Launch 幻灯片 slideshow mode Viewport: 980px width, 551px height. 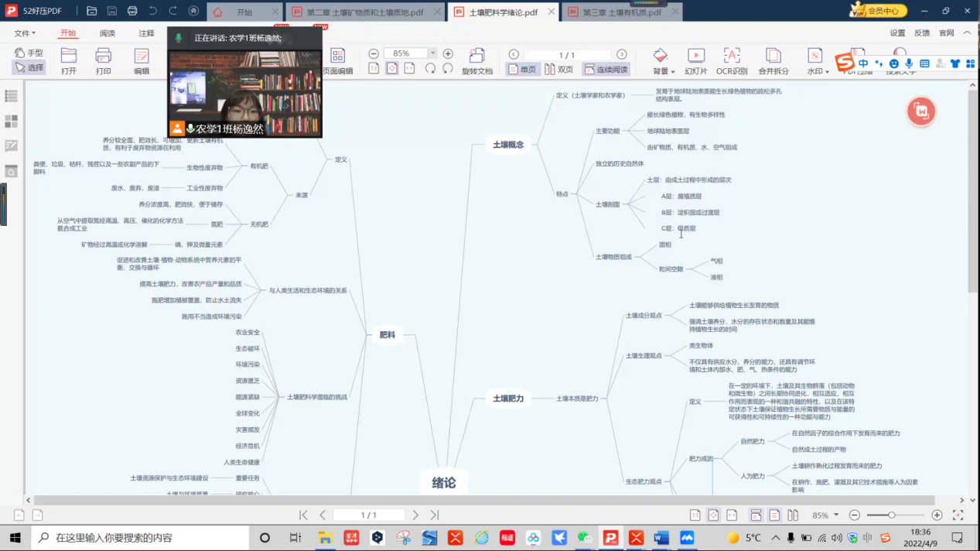coord(695,60)
